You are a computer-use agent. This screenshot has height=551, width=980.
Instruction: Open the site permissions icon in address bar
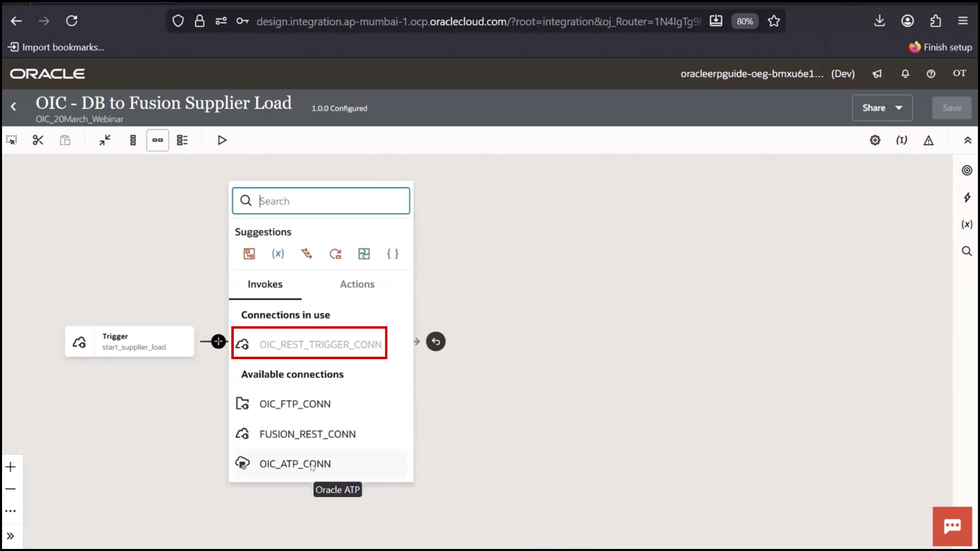tap(221, 21)
